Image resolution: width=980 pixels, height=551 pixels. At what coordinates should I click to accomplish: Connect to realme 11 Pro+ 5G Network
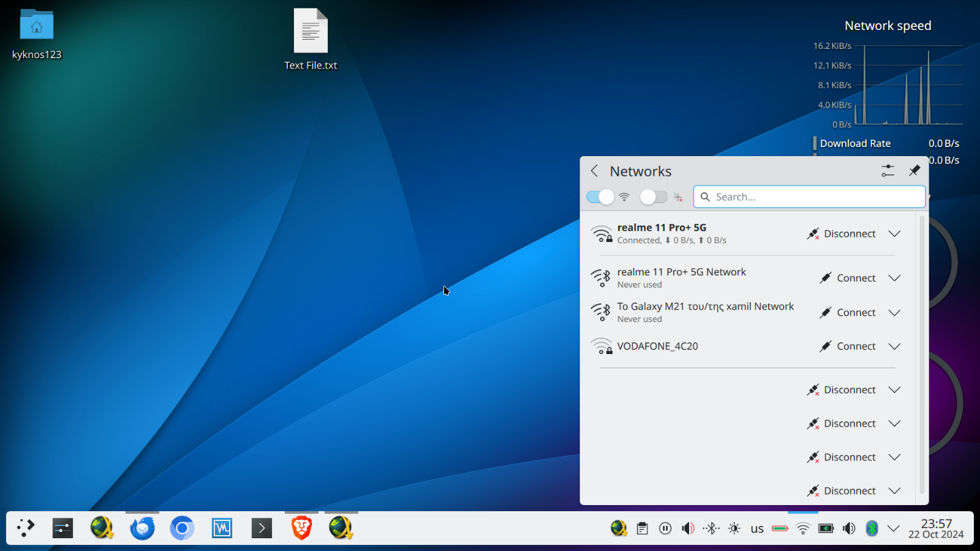coord(848,278)
